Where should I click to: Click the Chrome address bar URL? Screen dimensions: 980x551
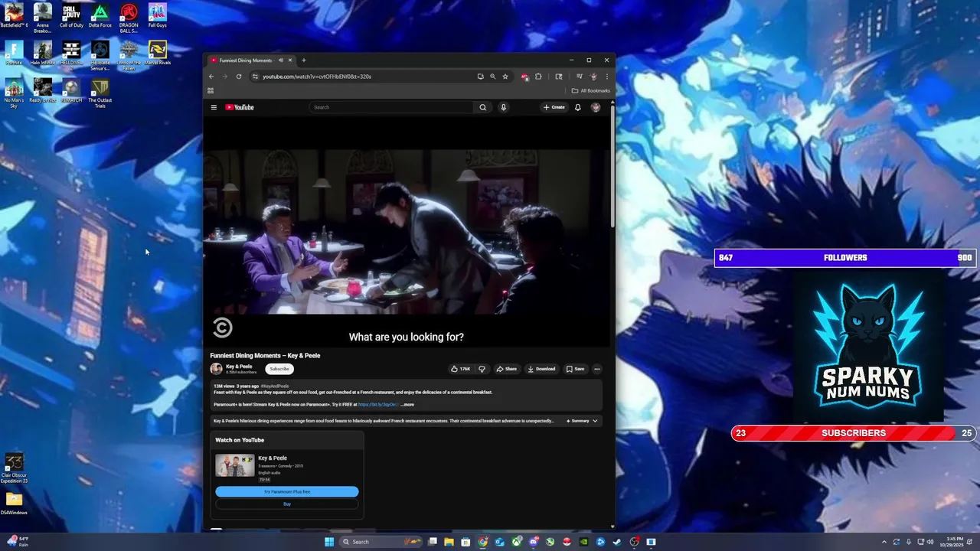tap(317, 77)
